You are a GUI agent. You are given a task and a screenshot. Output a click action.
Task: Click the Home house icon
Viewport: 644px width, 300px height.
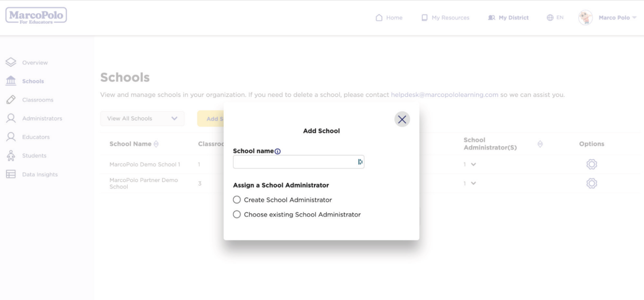coord(379,17)
